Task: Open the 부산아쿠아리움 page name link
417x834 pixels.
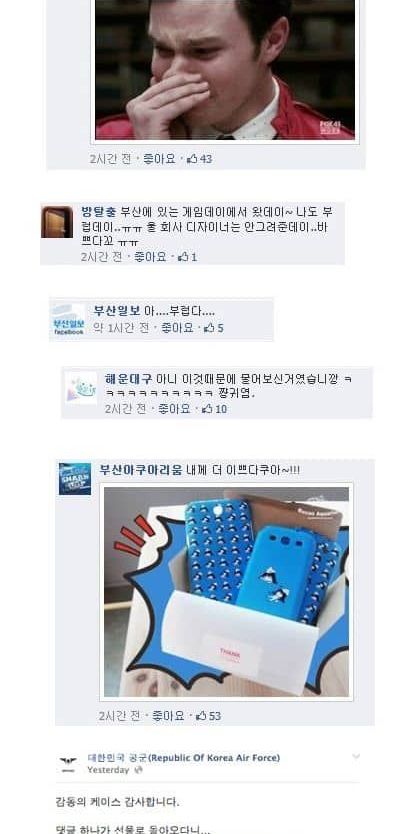Action: click(140, 470)
